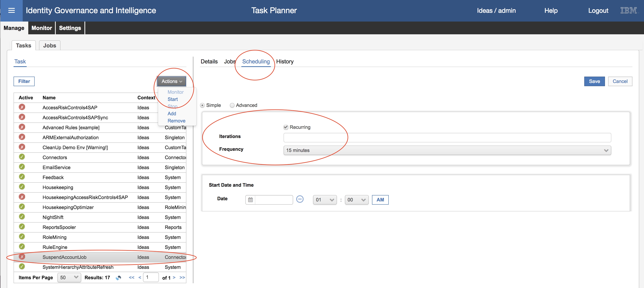Click red inactive icon for AccessRiskControls4SAP
Image resolution: width=644 pixels, height=288 pixels.
click(x=22, y=107)
